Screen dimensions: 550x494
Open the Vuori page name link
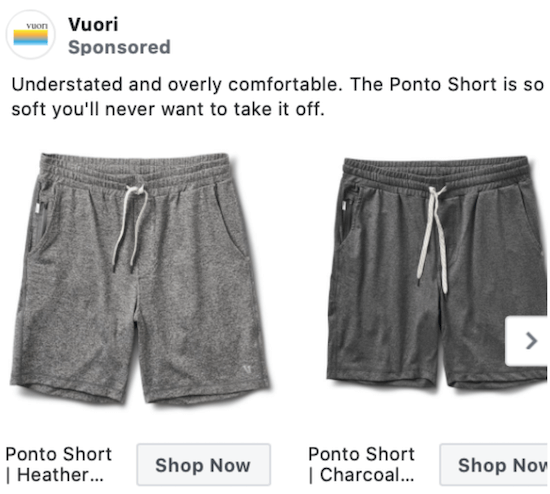[93, 25]
